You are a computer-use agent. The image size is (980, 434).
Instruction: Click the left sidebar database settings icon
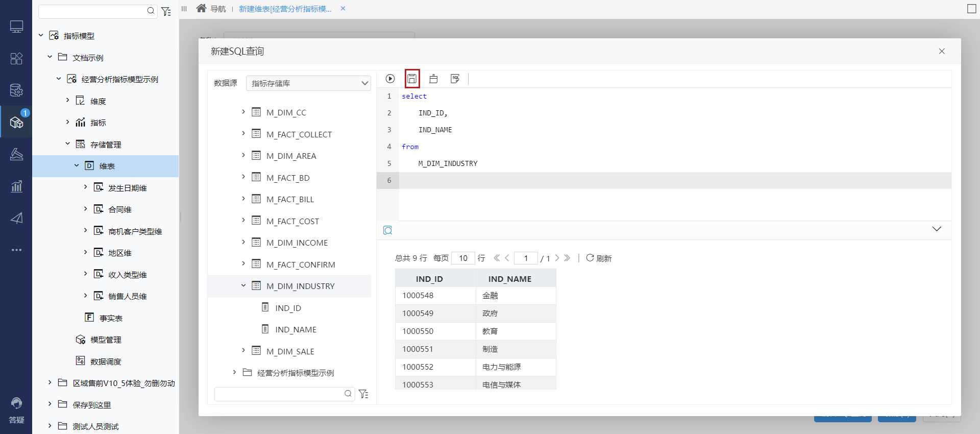click(x=16, y=90)
